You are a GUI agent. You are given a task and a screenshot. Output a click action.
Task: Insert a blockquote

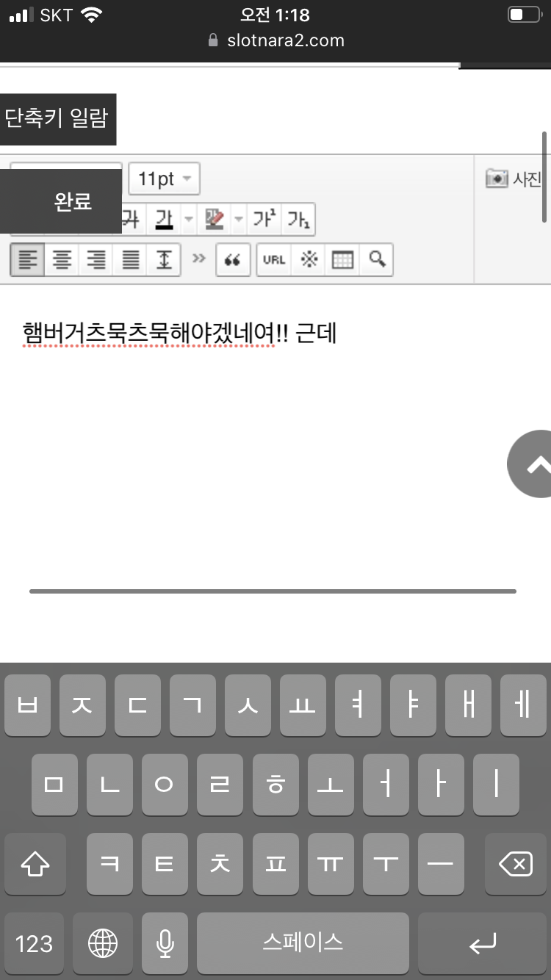[233, 260]
